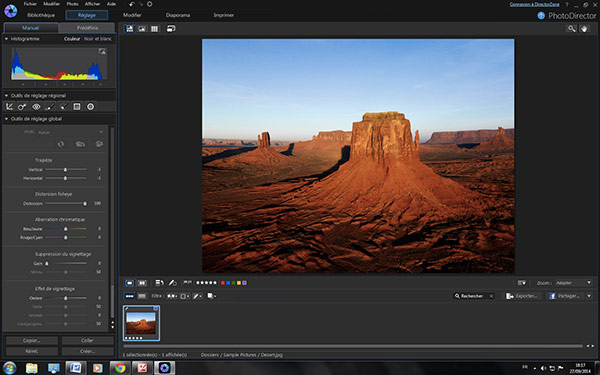Image resolution: width=600 pixels, height=375 pixels.
Task: Toggle Couleur histogram mode
Action: point(72,39)
